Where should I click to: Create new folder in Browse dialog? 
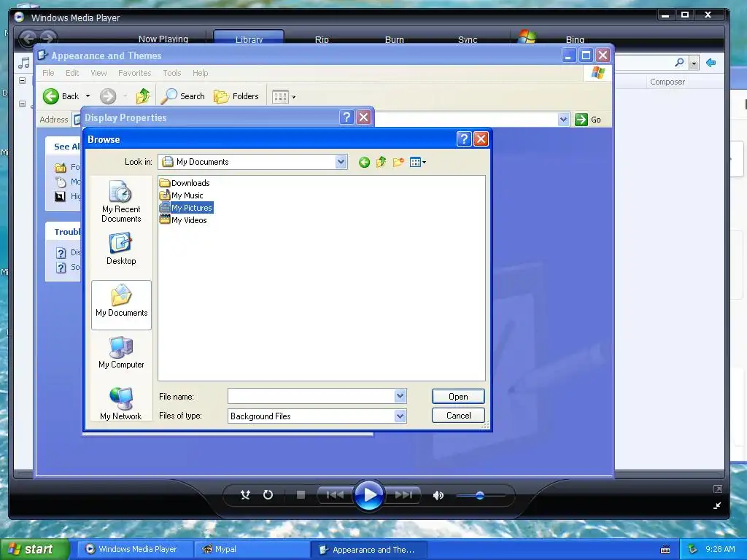coord(398,163)
